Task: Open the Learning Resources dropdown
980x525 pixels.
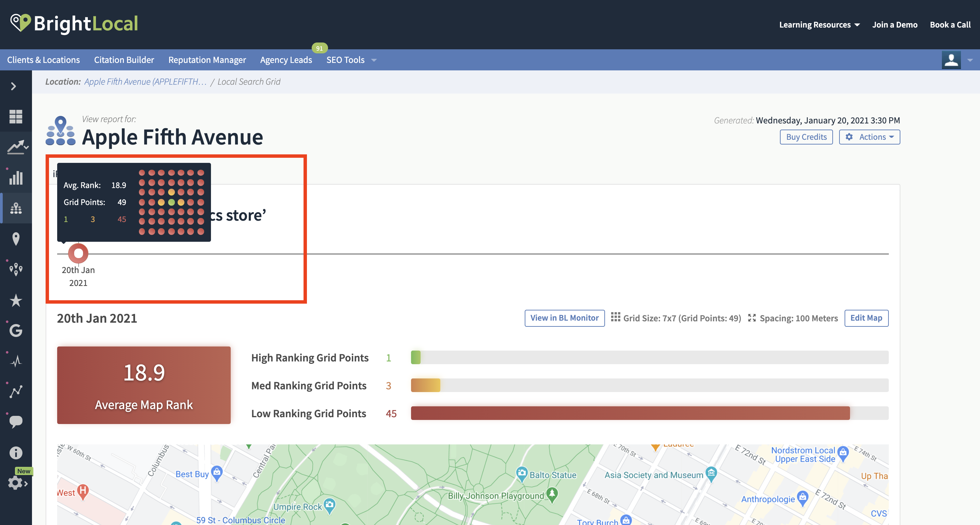Action: [x=819, y=25]
